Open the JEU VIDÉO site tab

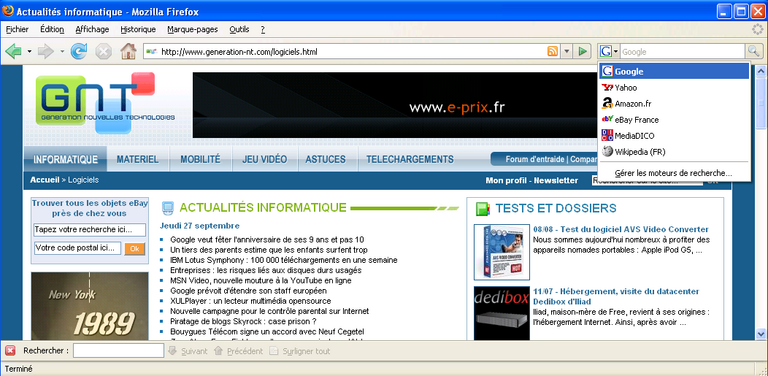(264, 159)
